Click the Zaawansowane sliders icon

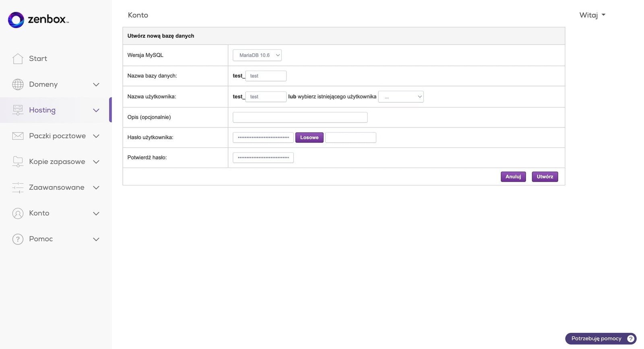pyautogui.click(x=18, y=187)
